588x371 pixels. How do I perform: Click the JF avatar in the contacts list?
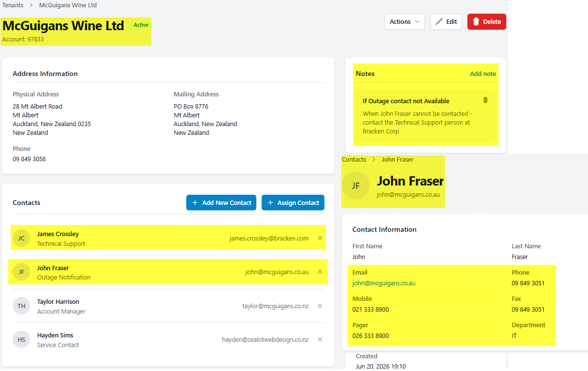tap(21, 272)
